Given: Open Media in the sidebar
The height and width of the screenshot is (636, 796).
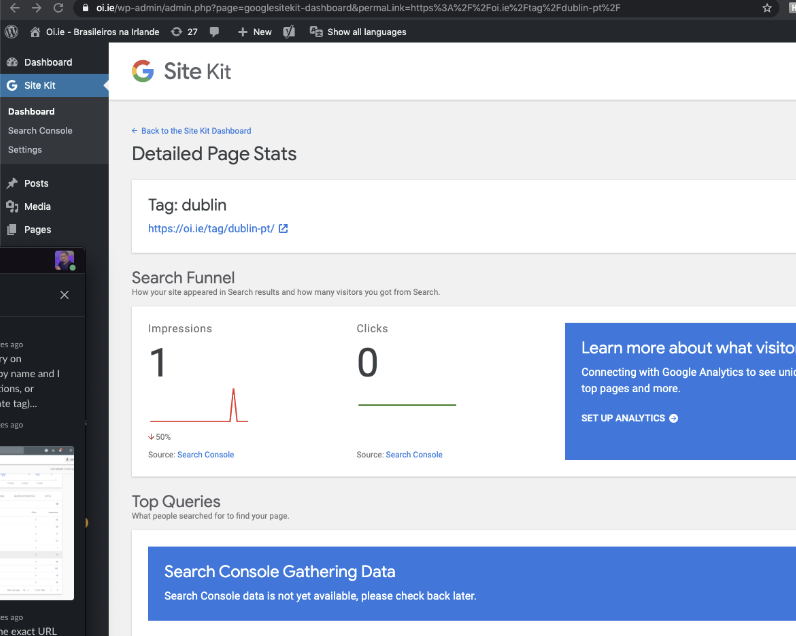Looking at the screenshot, I should tap(37, 207).
